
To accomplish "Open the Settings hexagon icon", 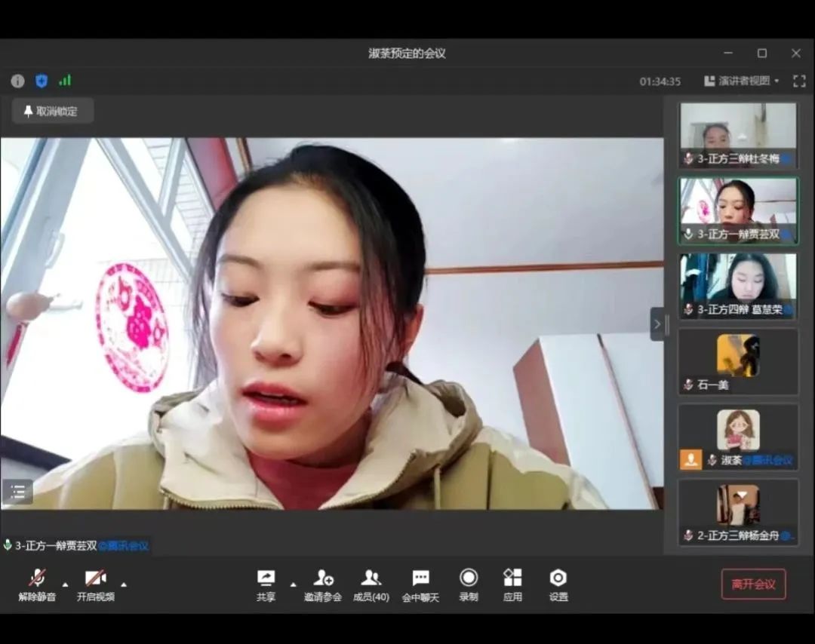I will tap(558, 585).
